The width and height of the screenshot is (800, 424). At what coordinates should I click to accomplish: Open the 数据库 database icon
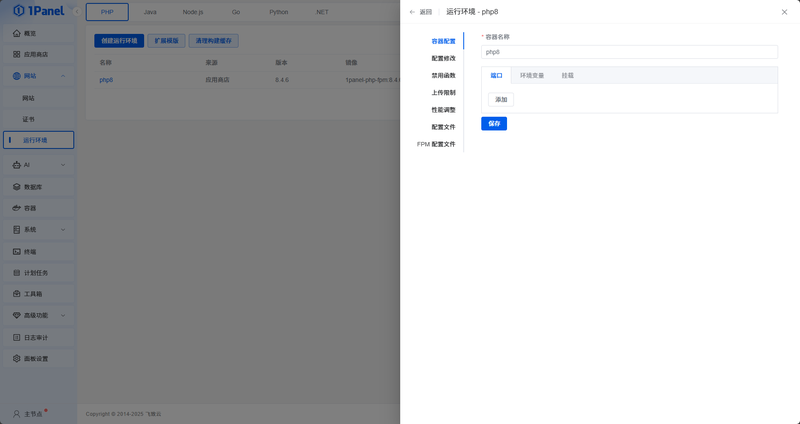coord(16,187)
